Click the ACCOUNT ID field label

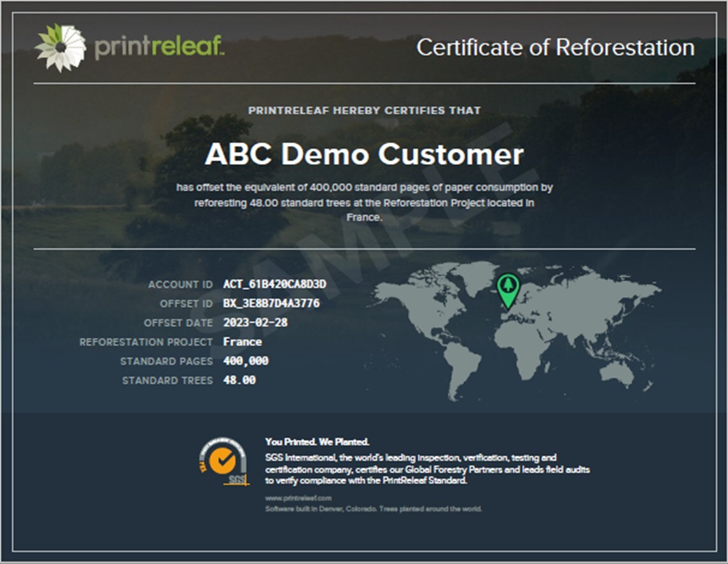pos(181,285)
